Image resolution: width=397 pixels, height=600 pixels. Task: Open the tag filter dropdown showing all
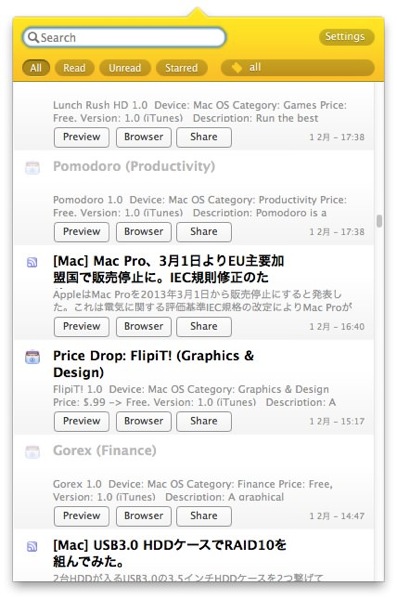(297, 68)
